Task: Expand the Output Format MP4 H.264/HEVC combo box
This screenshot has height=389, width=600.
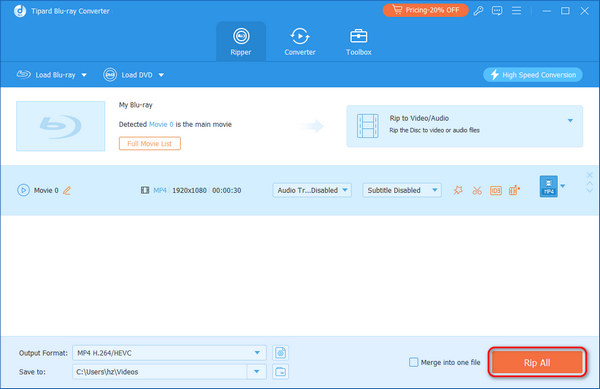Action: click(x=169, y=353)
